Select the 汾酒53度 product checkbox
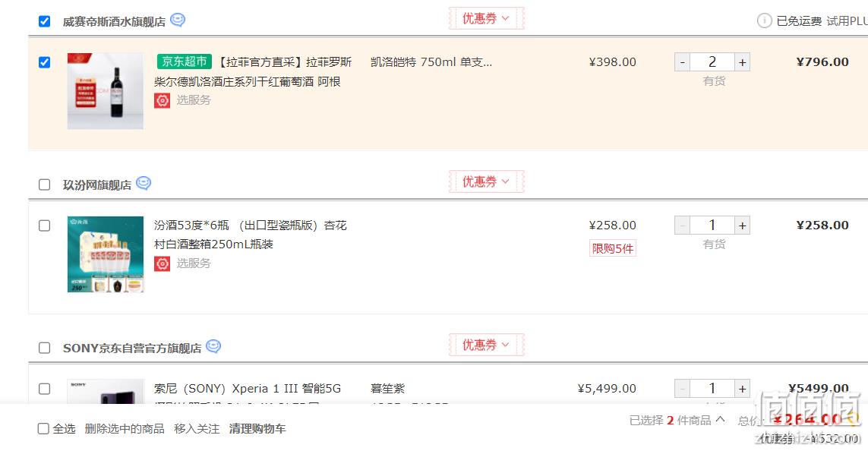This screenshot has width=868, height=451. [44, 225]
